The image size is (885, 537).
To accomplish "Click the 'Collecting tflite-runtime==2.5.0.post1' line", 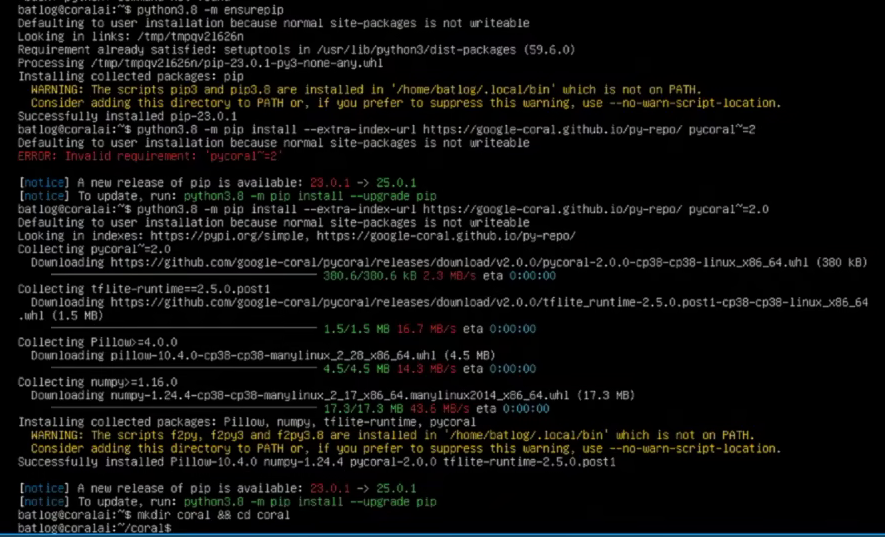I will click(x=144, y=289).
